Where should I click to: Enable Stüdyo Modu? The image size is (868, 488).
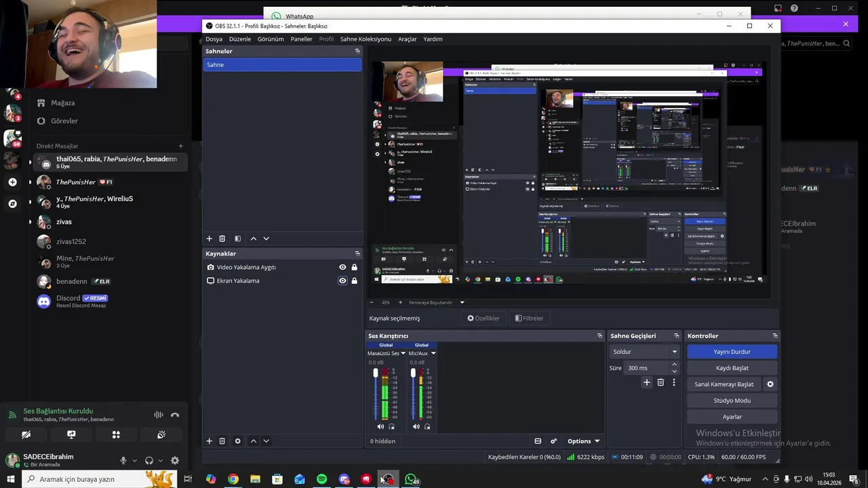(x=732, y=401)
